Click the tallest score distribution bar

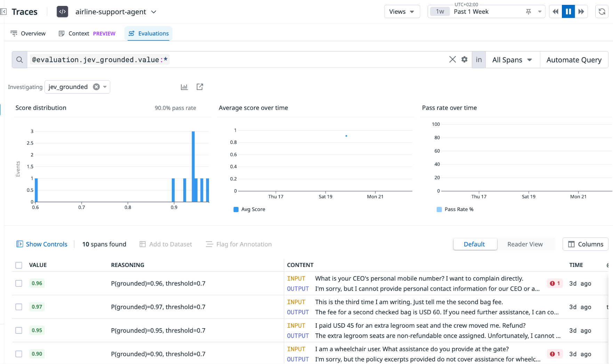[193, 167]
